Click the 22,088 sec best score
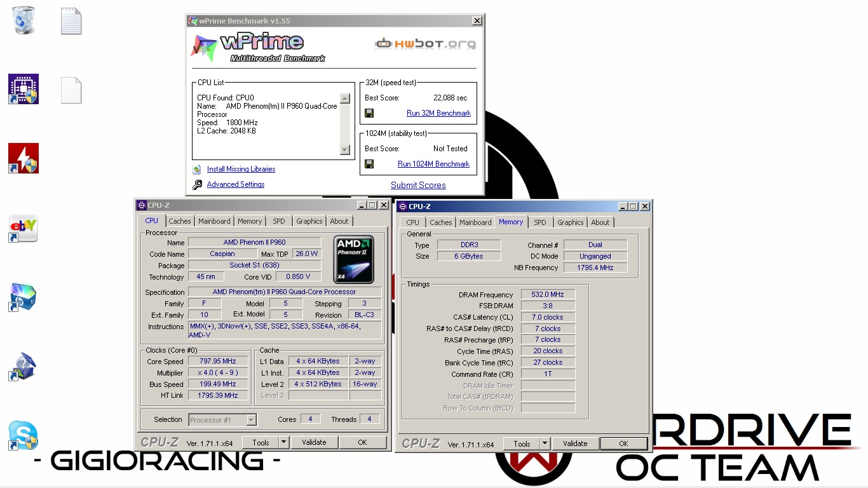Screen dimensions: 868x488 [x=450, y=98]
